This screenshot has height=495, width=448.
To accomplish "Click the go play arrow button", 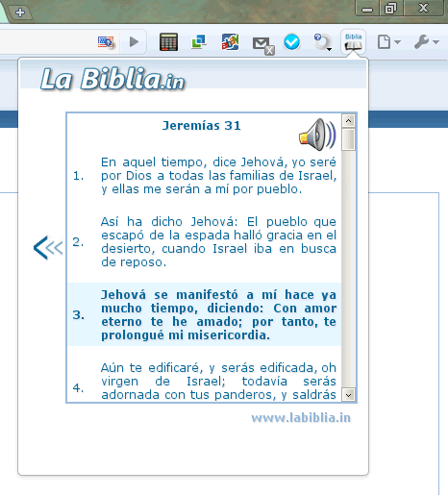I will click(134, 41).
